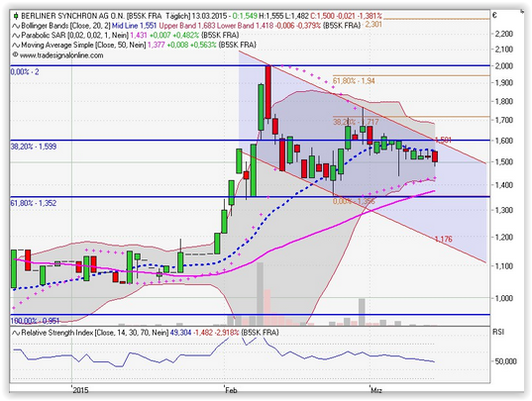
Task: Click the 1,591 upper channel line label
Action: 443,140
